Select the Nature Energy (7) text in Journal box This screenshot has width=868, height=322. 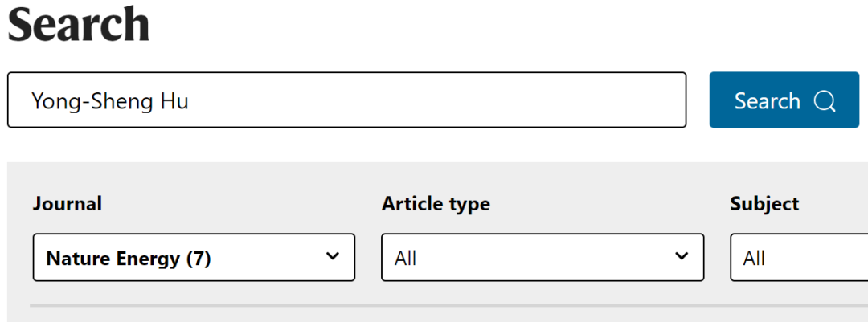coord(129,259)
